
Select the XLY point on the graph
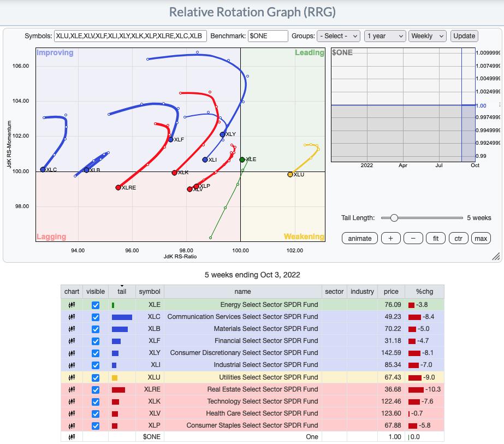[222, 134]
